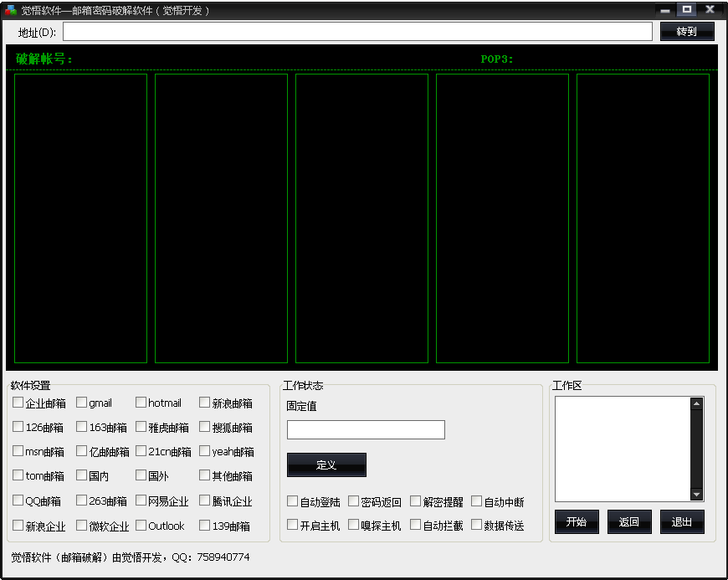
Task: Enable the gmail checkbox
Action: coord(82,403)
